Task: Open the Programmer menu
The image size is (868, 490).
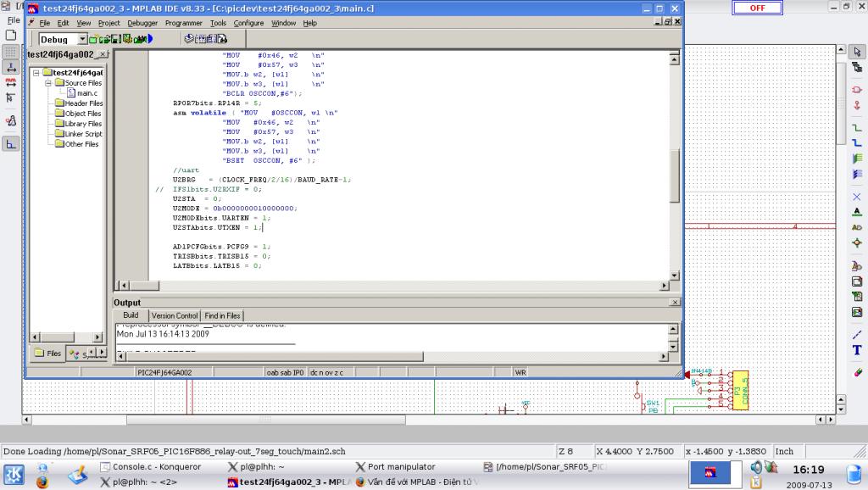Action: pyautogui.click(x=183, y=23)
